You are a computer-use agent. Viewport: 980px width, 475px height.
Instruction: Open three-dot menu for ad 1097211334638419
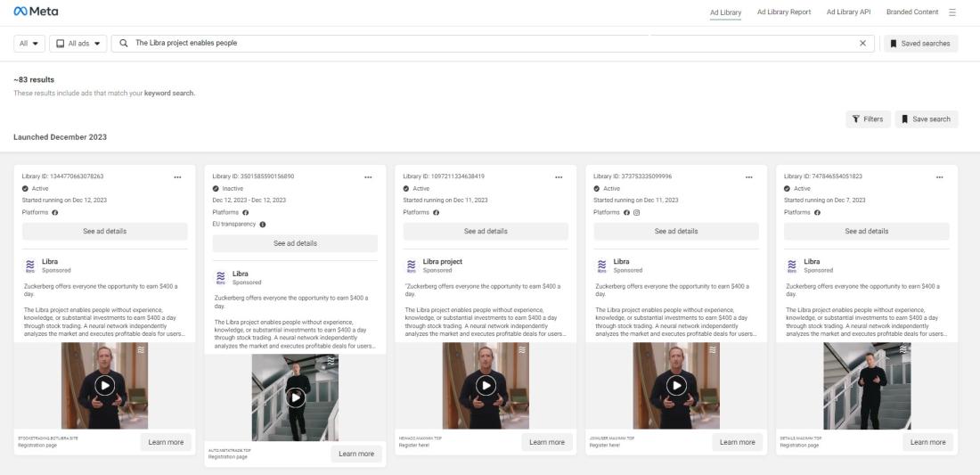tap(559, 176)
